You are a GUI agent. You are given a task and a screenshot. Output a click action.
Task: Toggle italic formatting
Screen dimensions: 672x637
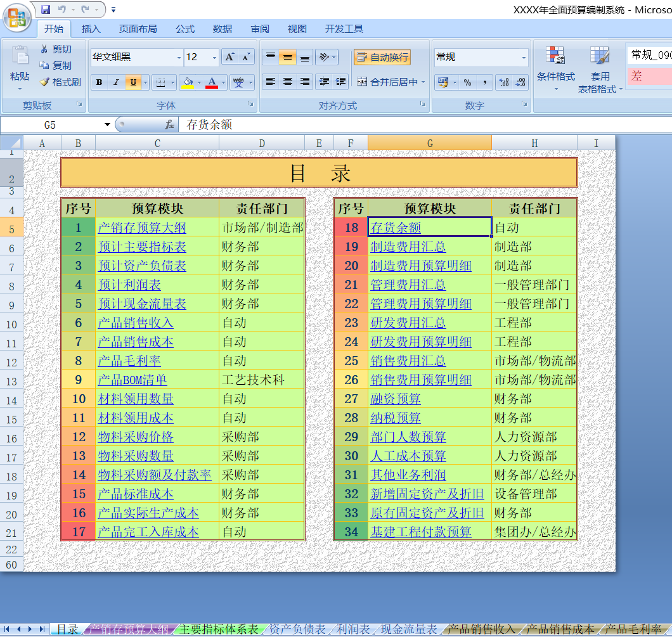click(116, 82)
